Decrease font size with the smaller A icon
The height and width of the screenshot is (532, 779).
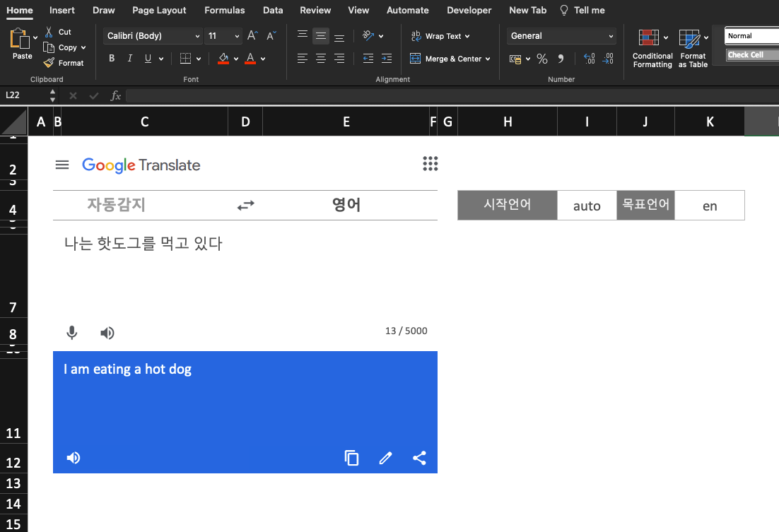271,35
